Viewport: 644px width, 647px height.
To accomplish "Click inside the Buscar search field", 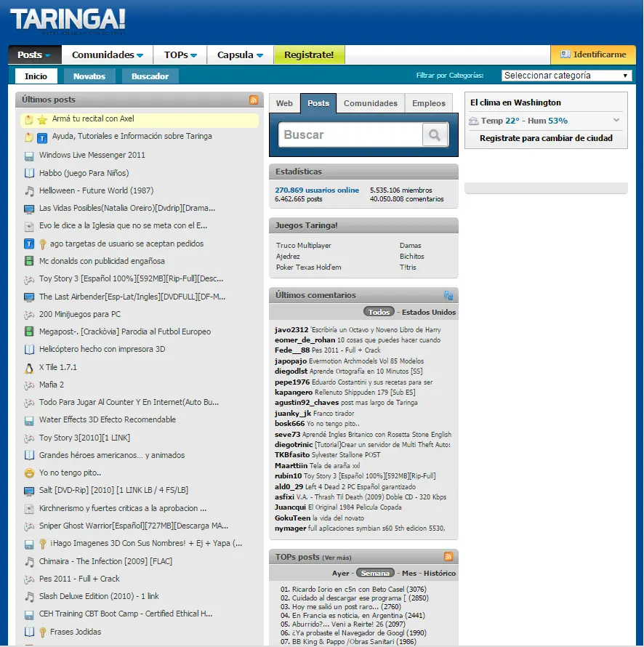I will coord(350,134).
